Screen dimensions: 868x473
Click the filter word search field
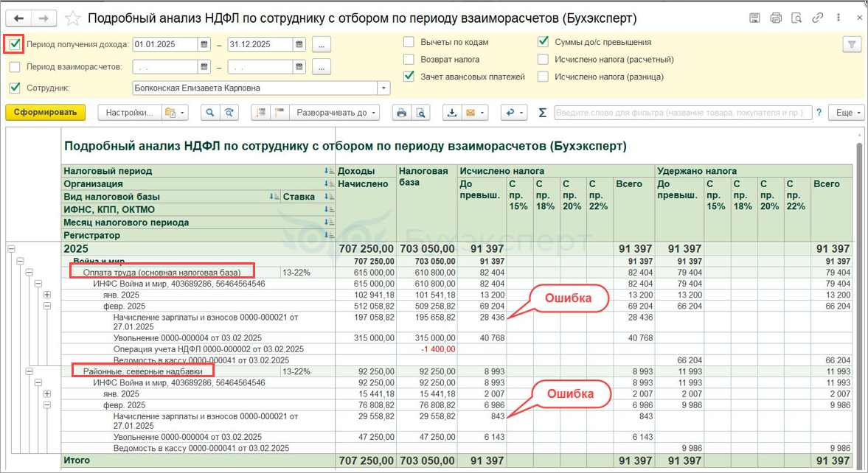pyautogui.click(x=682, y=113)
